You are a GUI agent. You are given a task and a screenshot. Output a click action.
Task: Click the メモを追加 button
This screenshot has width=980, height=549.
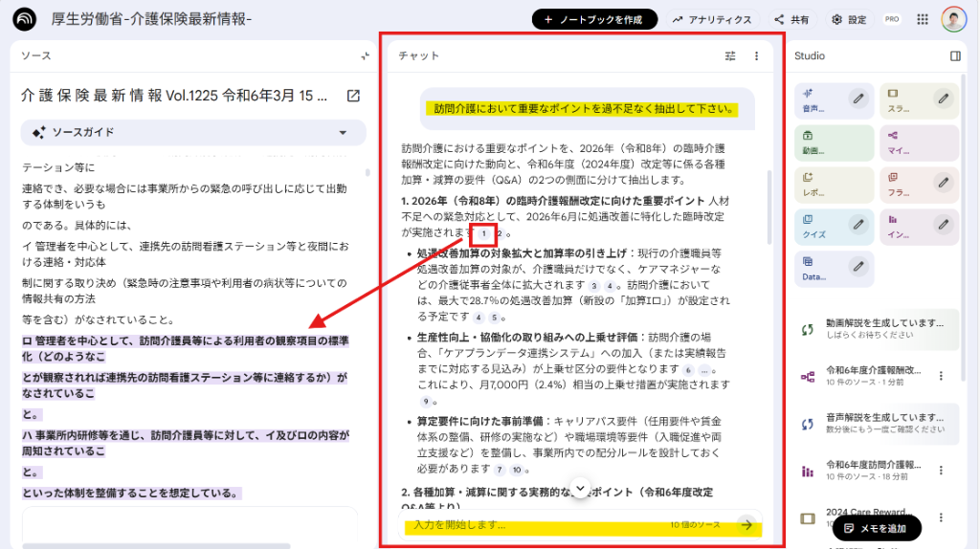[x=877, y=528]
